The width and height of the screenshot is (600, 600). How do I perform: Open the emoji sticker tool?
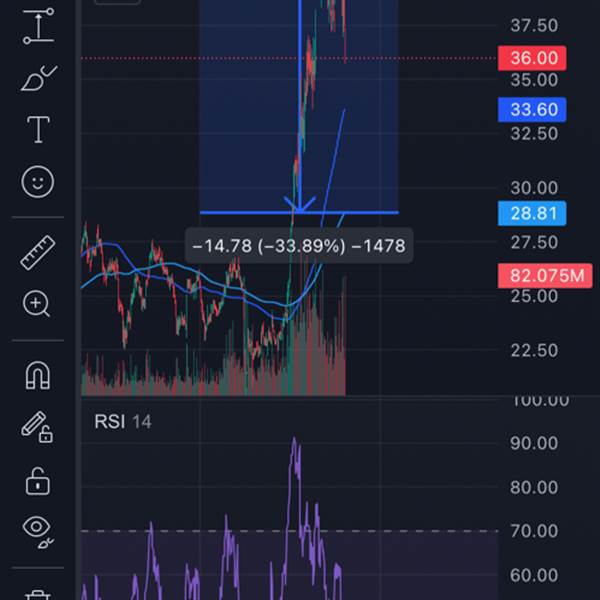38,182
